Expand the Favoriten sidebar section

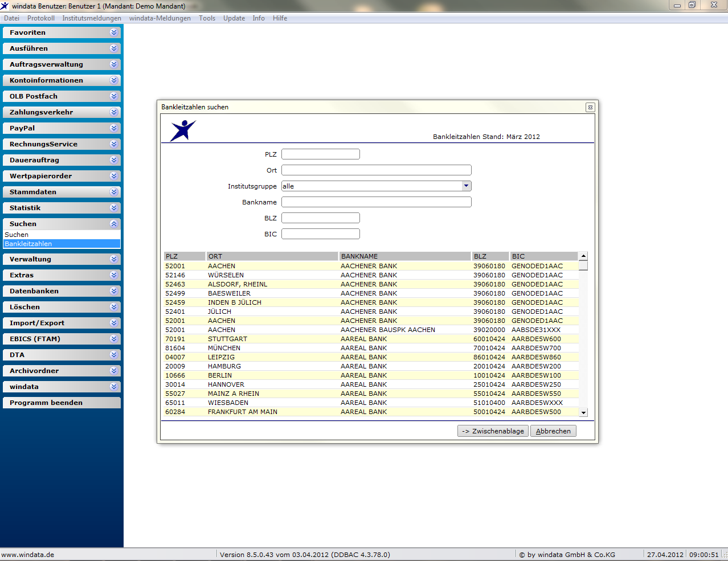pyautogui.click(x=62, y=32)
